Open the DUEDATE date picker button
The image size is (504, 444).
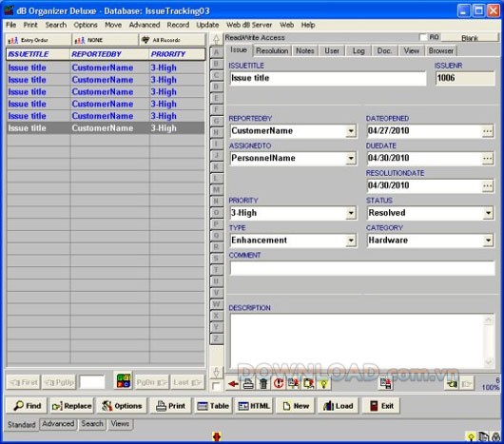pos(487,159)
